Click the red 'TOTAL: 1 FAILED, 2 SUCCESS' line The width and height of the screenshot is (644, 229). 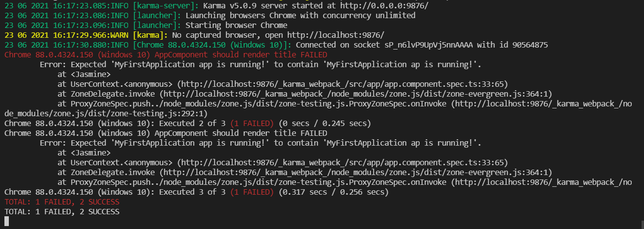(x=62, y=202)
